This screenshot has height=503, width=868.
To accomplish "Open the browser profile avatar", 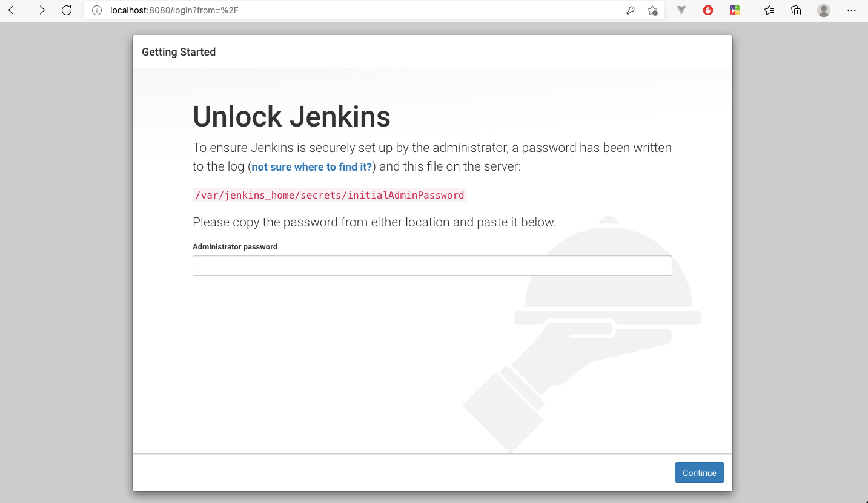I will (x=823, y=10).
